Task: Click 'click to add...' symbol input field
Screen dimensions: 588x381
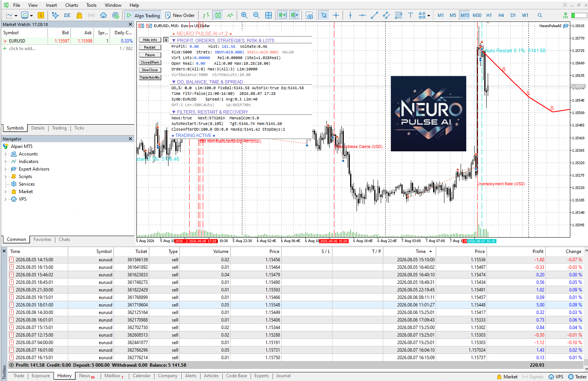Action: coord(22,49)
